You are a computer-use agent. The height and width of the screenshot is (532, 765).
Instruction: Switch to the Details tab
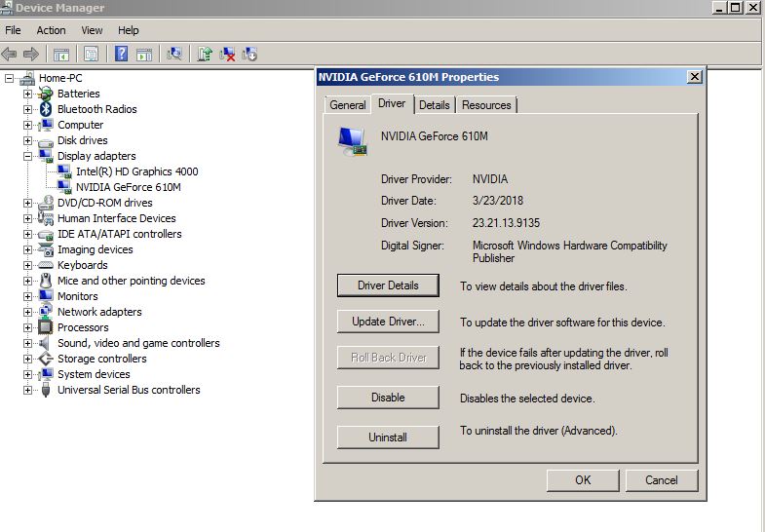point(435,105)
